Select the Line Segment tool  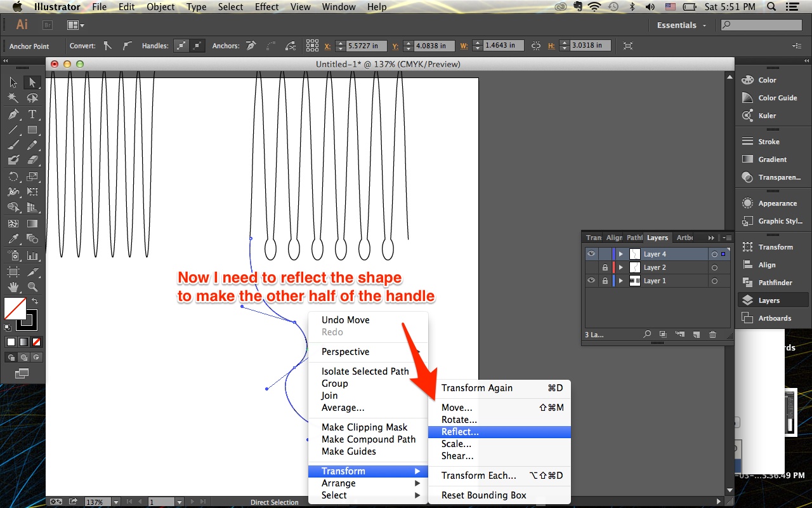pyautogui.click(x=13, y=130)
